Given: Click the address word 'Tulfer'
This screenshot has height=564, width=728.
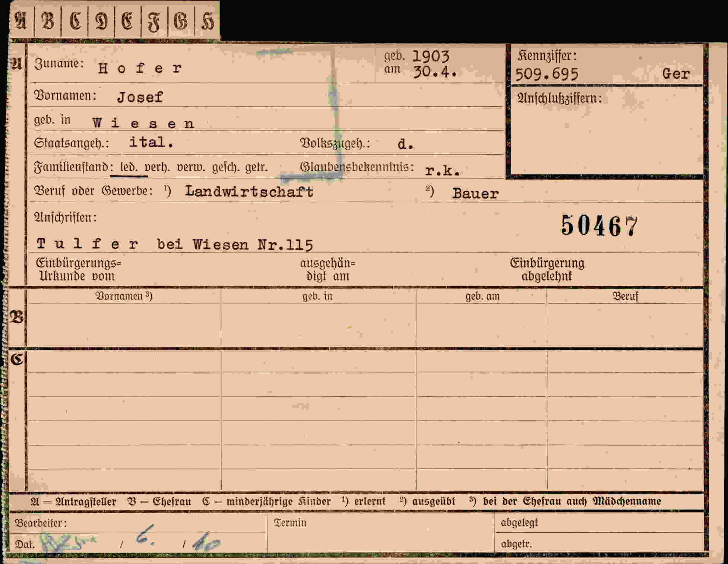Looking at the screenshot, I should tap(87, 244).
